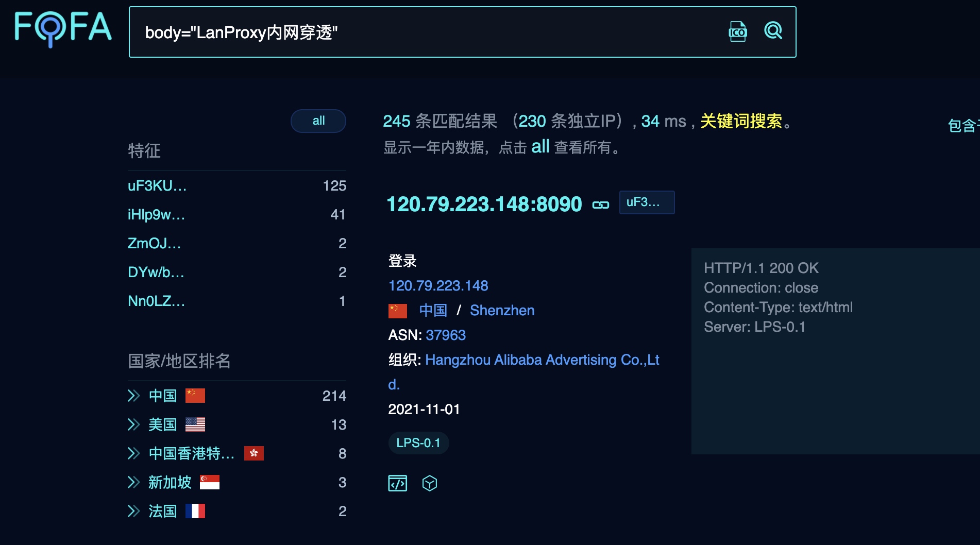
Task: Open ASN 37963 link
Action: 446,335
